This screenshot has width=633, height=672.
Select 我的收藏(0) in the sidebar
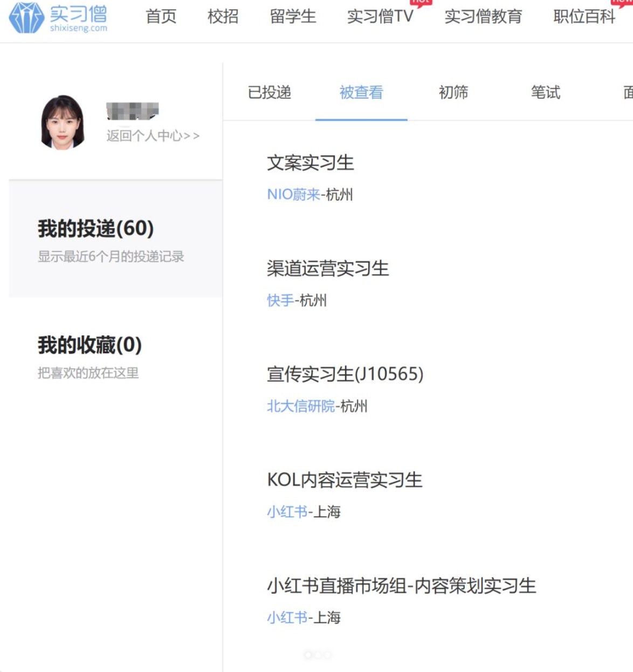89,346
